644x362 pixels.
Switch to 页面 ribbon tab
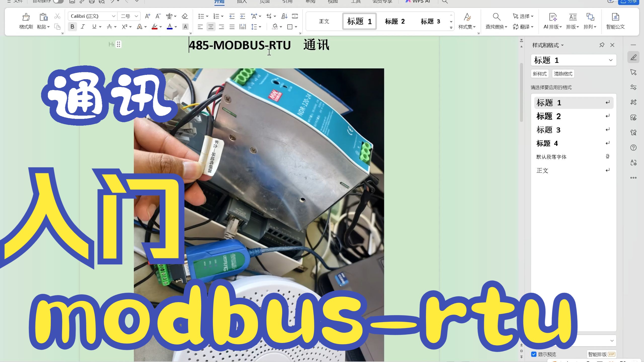click(264, 2)
